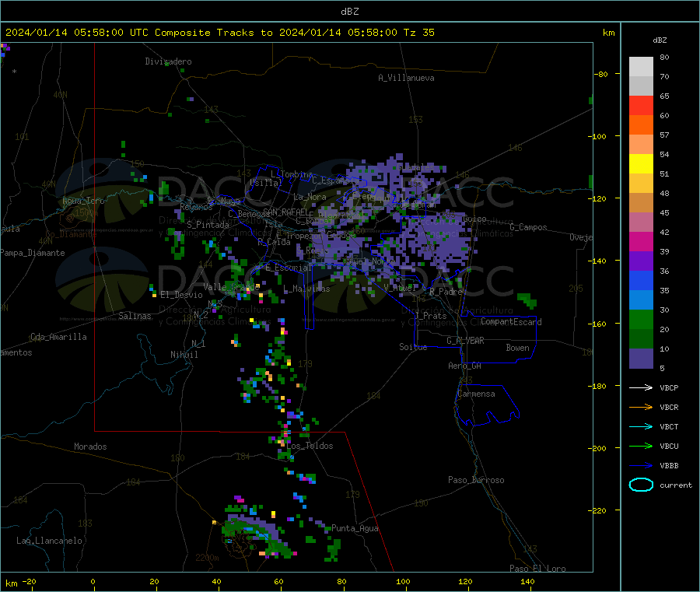Image resolution: width=700 pixels, height=592 pixels.
Task: Click the green echo east of R_Padre
Action: pyautogui.click(x=527, y=300)
